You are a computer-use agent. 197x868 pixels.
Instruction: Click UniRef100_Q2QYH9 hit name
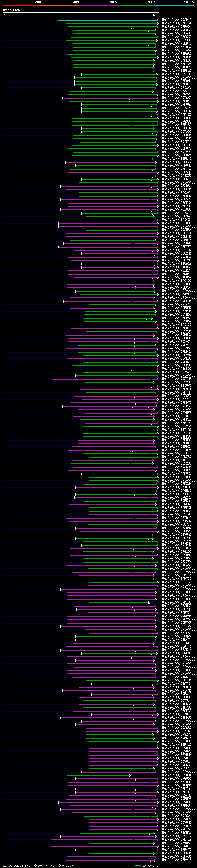click(x=176, y=145)
